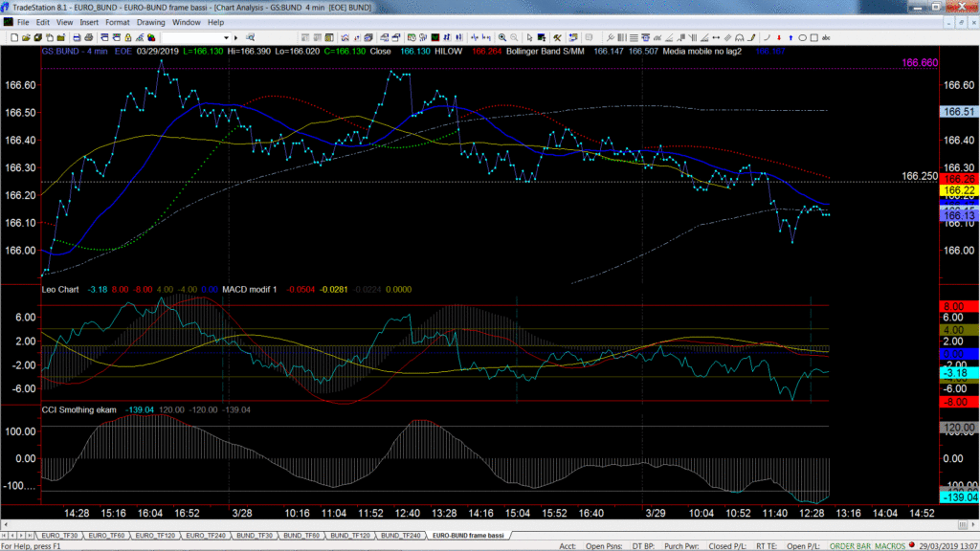
Task: Click the grey printer toolbar icon
Action: 89,37
